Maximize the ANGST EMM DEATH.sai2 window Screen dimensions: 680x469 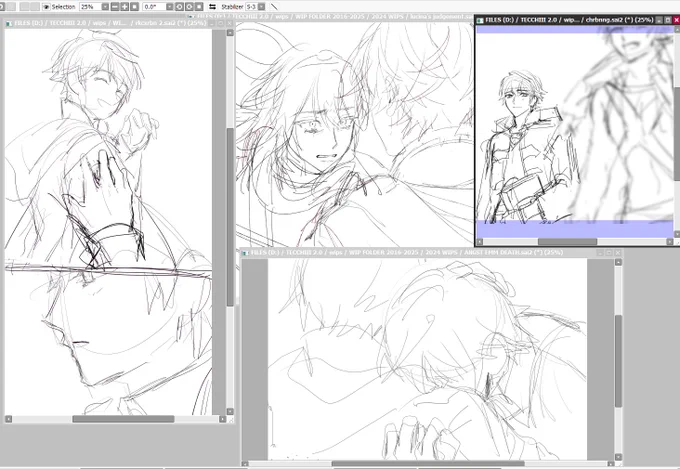coord(609,253)
